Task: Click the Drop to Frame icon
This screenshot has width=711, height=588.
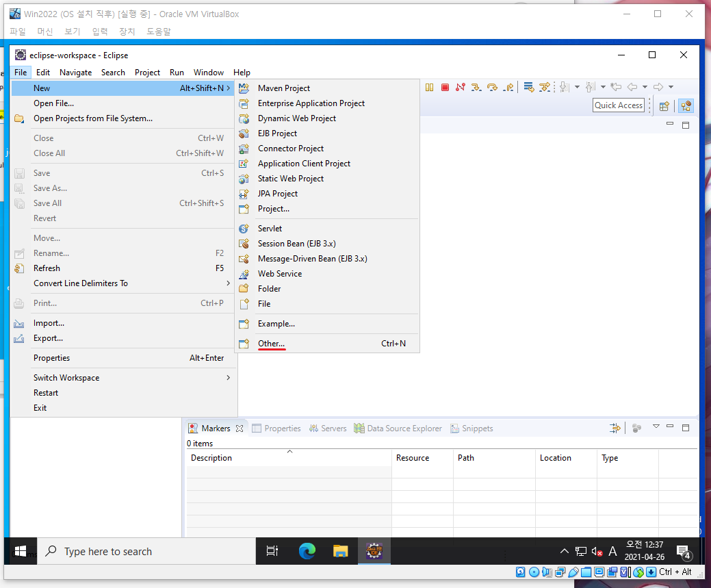Action: (x=528, y=87)
